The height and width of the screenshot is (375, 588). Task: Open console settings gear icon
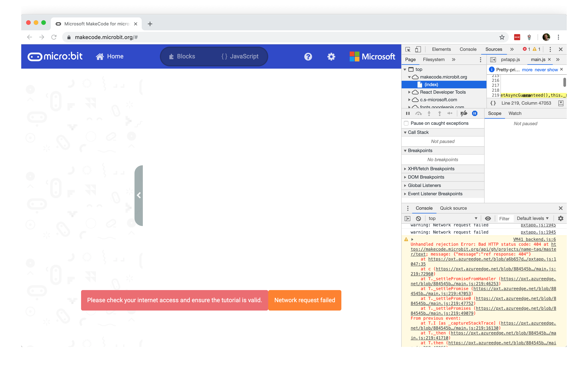coord(560,218)
